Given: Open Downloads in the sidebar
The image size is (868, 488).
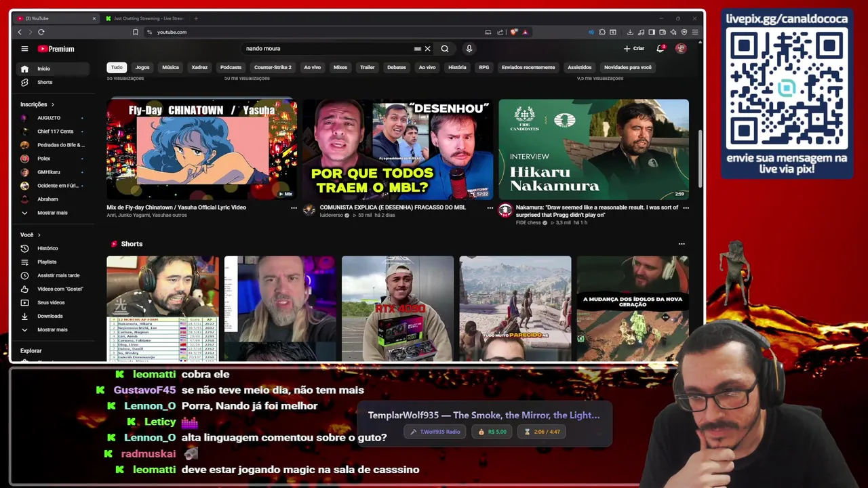Looking at the screenshot, I should (x=54, y=316).
